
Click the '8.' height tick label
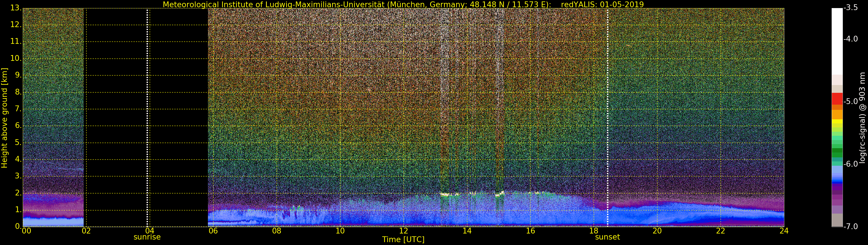click(18, 92)
